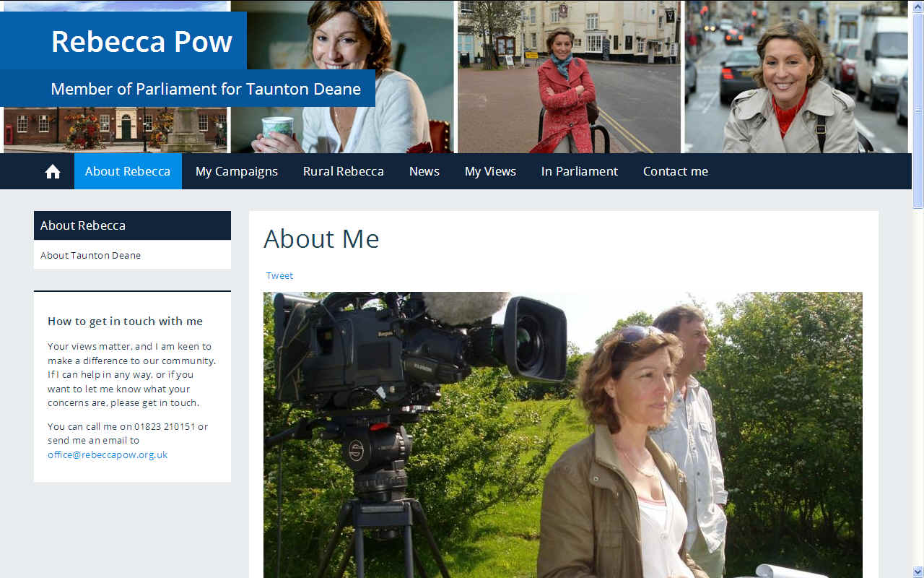Click header photo of Rebecca holding mug
924x578 pixels.
[342, 77]
